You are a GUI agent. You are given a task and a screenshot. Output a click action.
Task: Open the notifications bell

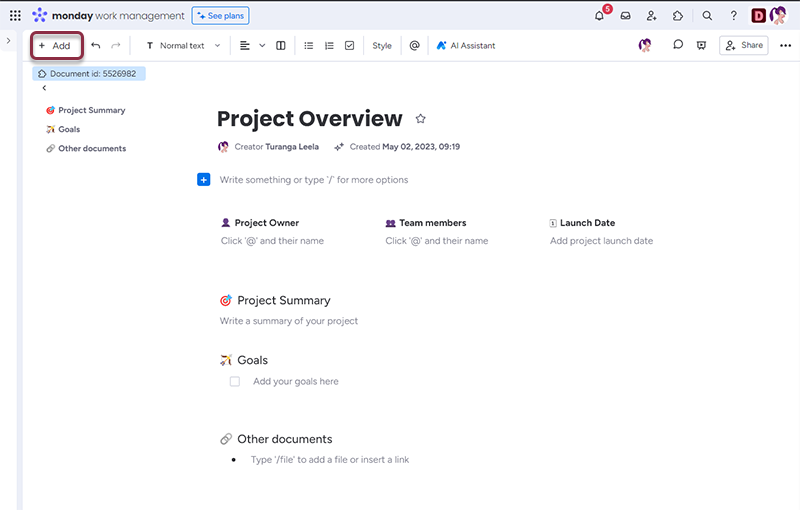pyautogui.click(x=599, y=16)
